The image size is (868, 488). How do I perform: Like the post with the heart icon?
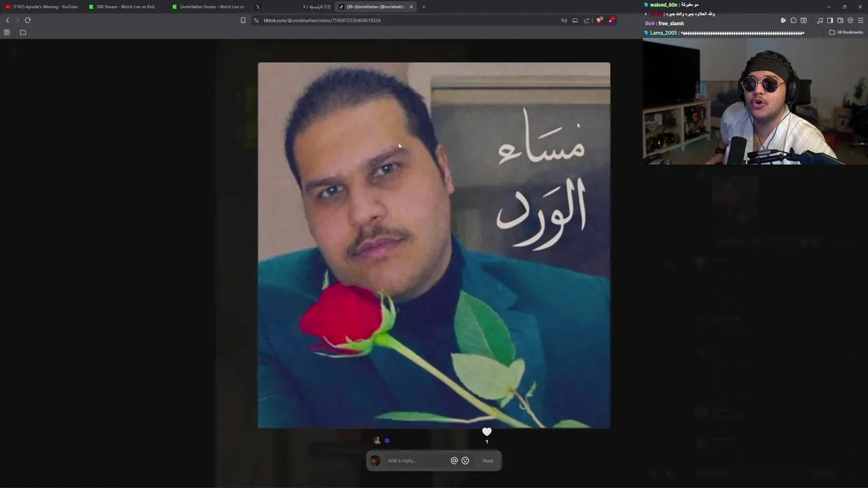(x=487, y=432)
